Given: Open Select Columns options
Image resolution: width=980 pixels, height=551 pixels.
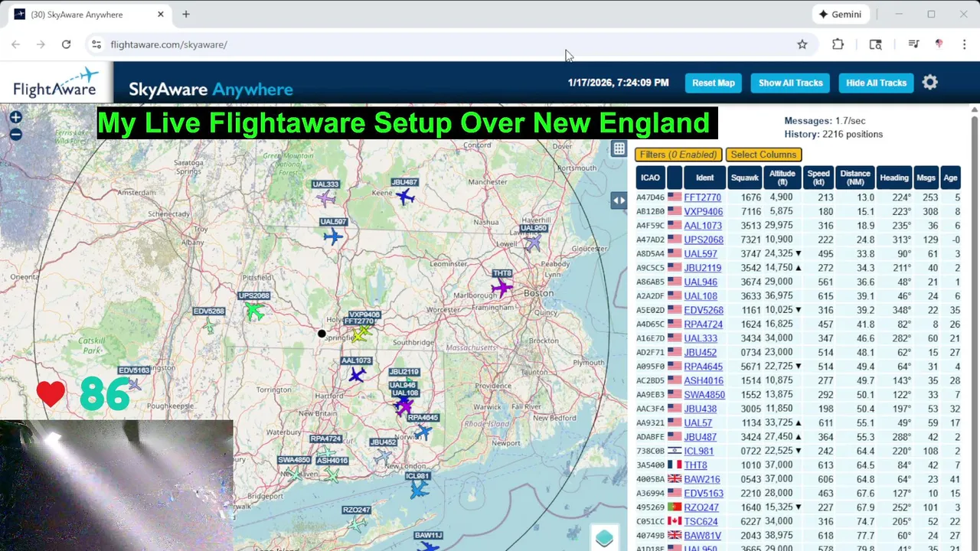Looking at the screenshot, I should click(x=763, y=155).
